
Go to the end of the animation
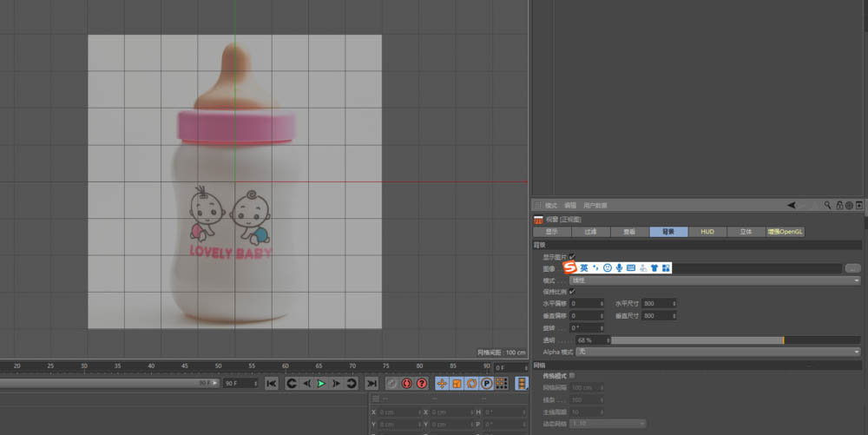(x=372, y=383)
